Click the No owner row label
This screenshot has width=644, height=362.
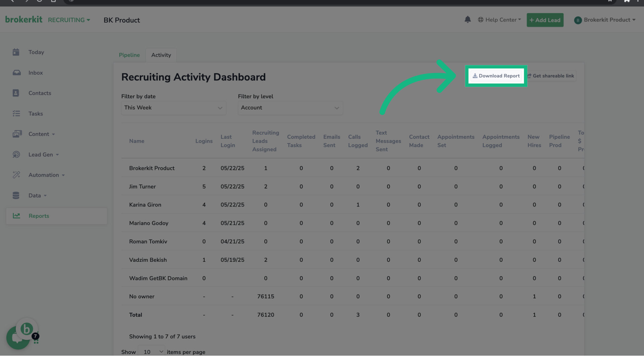point(142,297)
